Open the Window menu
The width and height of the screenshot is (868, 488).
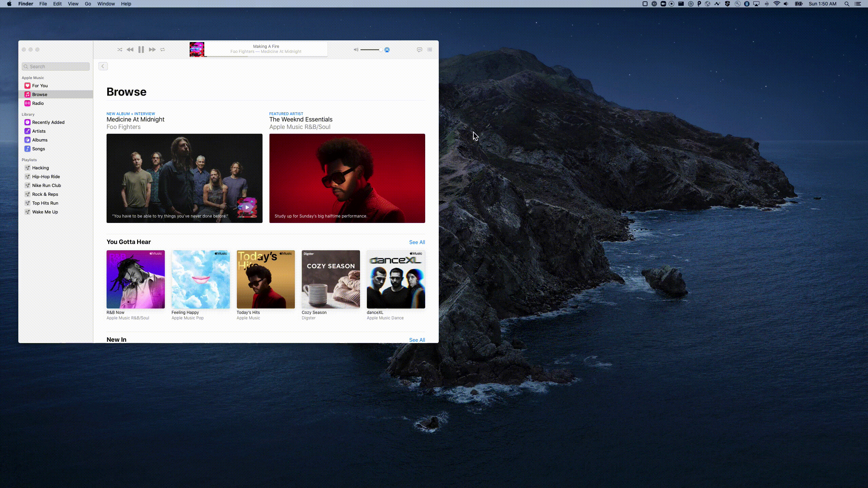106,4
